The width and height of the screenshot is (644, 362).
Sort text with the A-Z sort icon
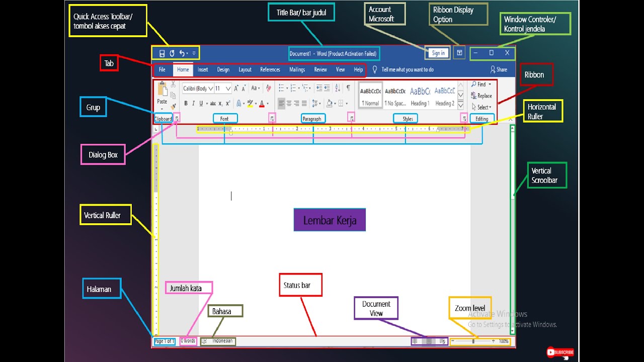tap(338, 88)
